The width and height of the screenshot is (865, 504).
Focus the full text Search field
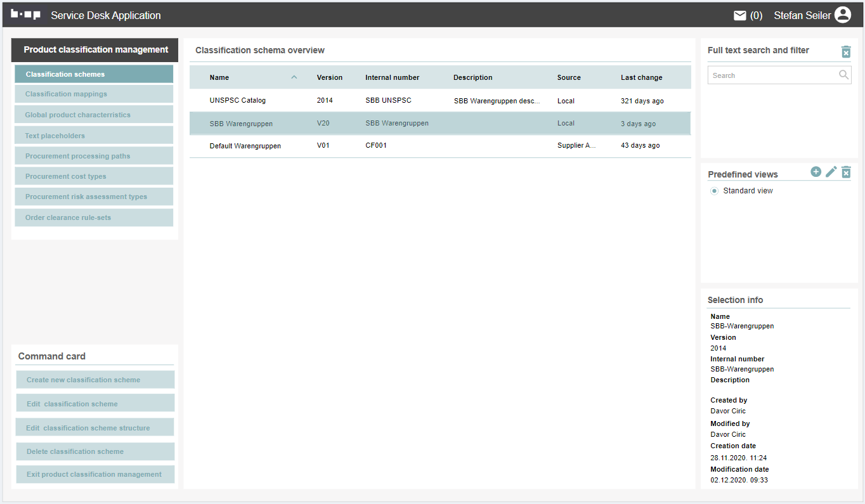pos(771,75)
